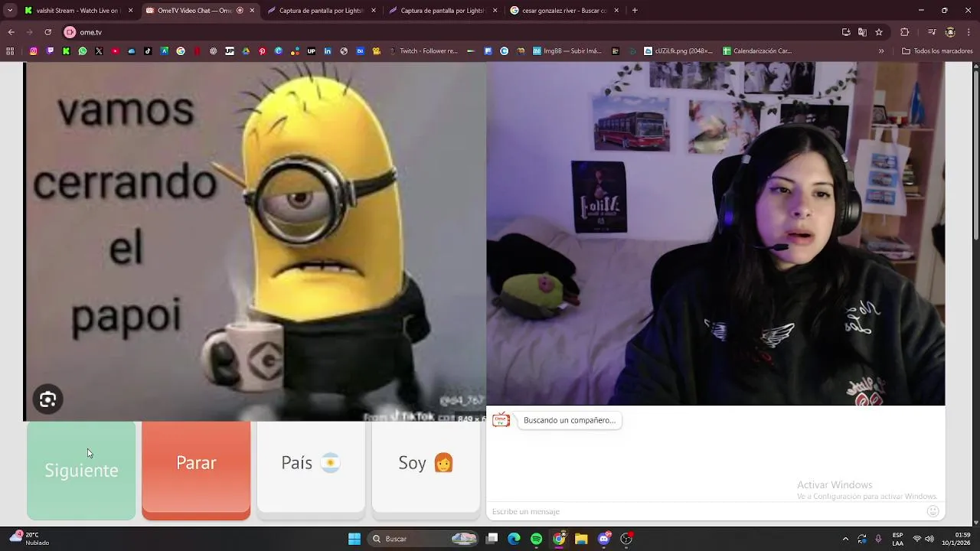The image size is (980, 551).
Task: Click the Windows Start button
Action: point(354,539)
